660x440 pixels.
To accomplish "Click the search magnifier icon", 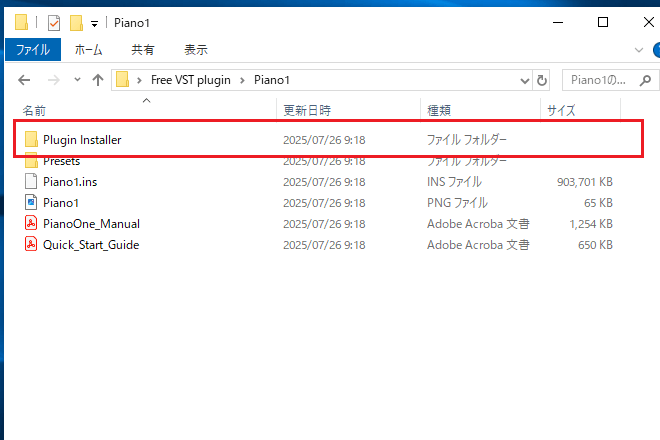I will [645, 80].
